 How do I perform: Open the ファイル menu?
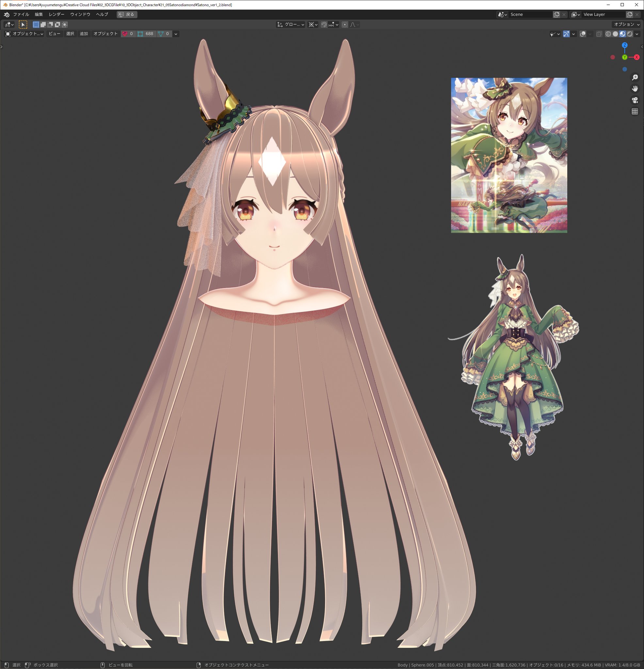[21, 14]
